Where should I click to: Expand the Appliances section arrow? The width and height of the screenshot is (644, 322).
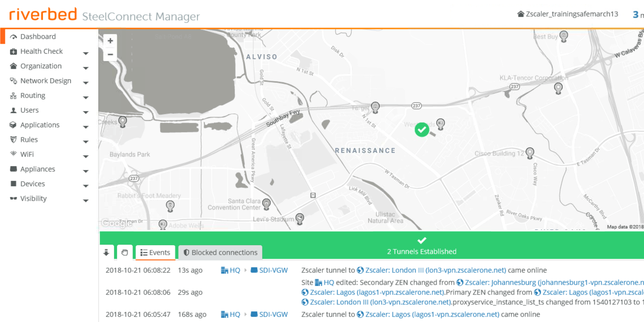click(x=86, y=171)
